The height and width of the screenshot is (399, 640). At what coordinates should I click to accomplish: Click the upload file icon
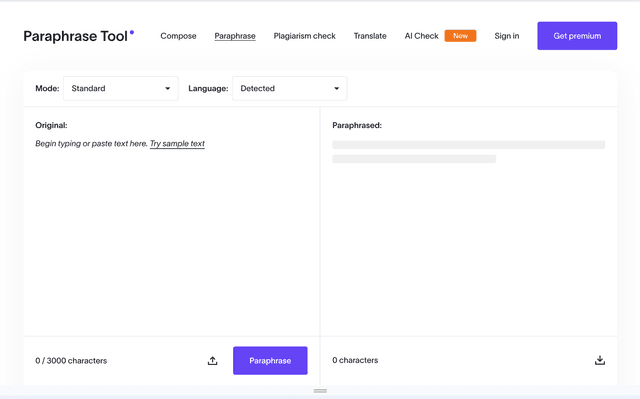[x=212, y=361]
